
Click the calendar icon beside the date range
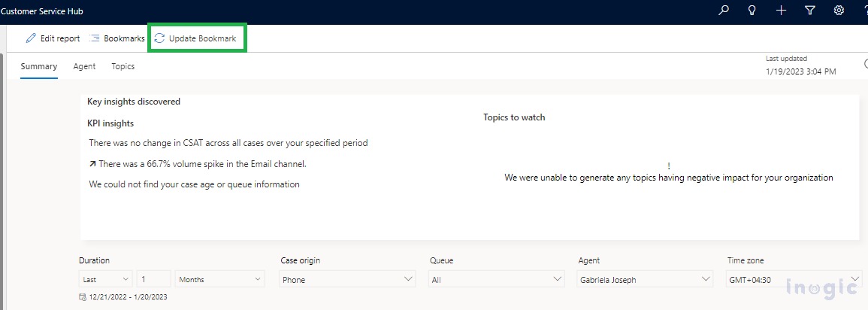[x=83, y=297]
